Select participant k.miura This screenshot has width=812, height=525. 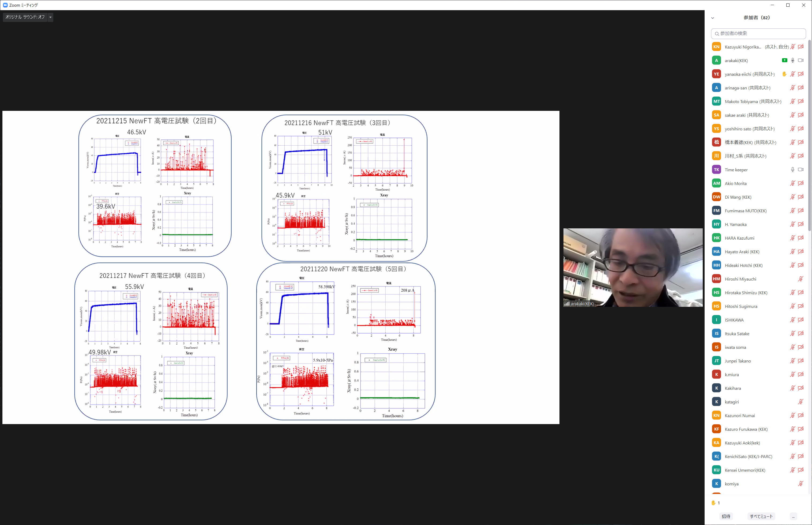(x=758, y=374)
